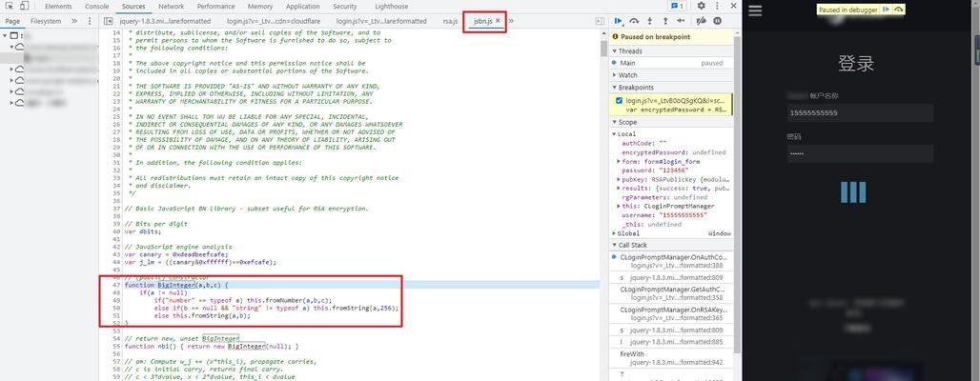Step out of current function
Viewport: 980px width, 381px height.
coord(665,21)
